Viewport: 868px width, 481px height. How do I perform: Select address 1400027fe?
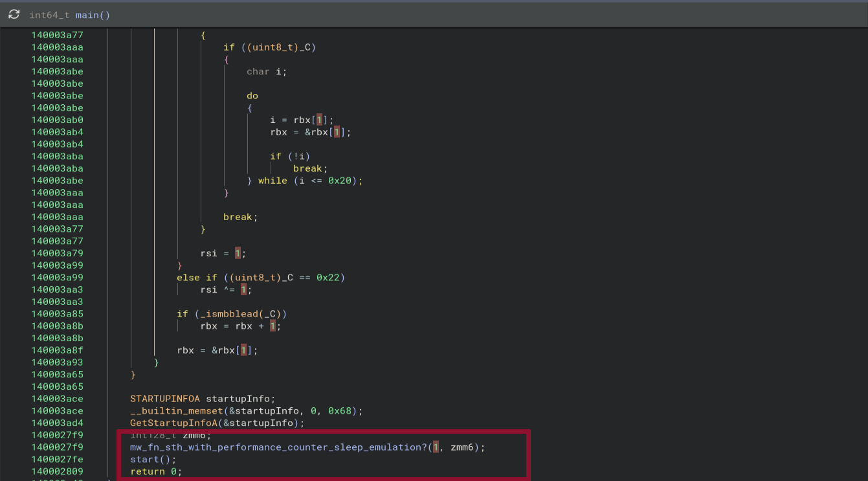point(57,460)
